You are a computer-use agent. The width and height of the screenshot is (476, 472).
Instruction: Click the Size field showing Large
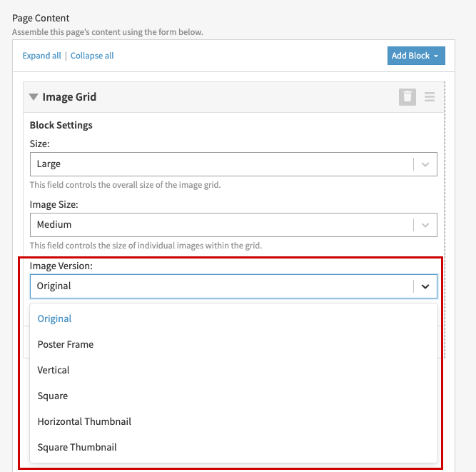tap(221, 164)
